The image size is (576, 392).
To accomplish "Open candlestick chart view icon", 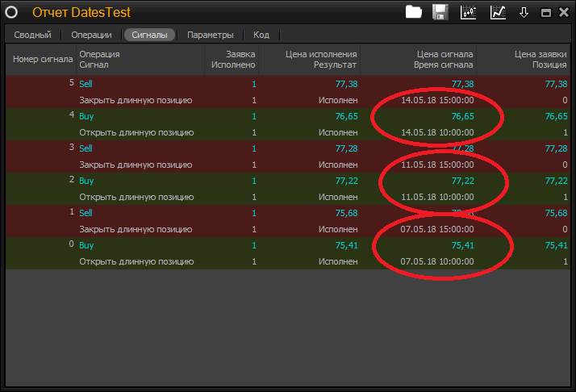I will point(468,12).
